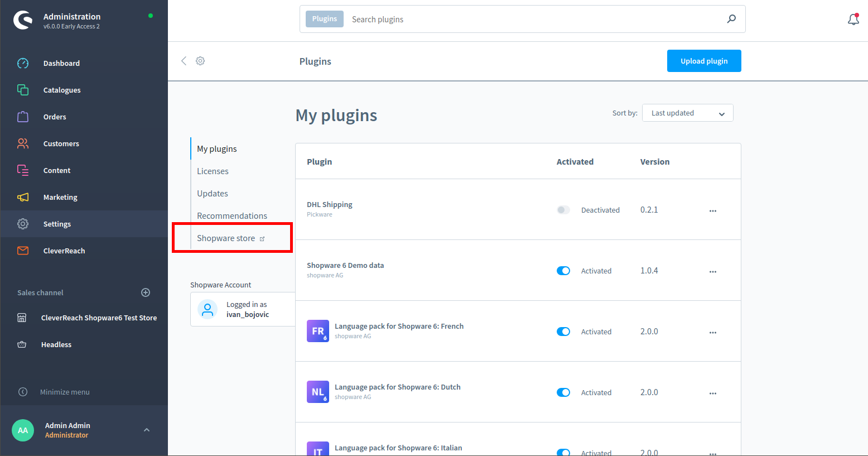Open the Orders bag icon
The image size is (868, 456).
coord(23,117)
